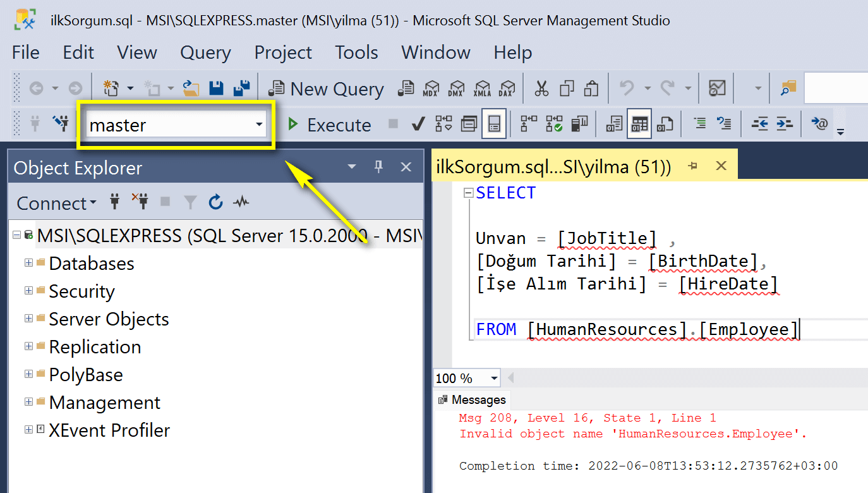Open file with the folder icon

tap(191, 88)
